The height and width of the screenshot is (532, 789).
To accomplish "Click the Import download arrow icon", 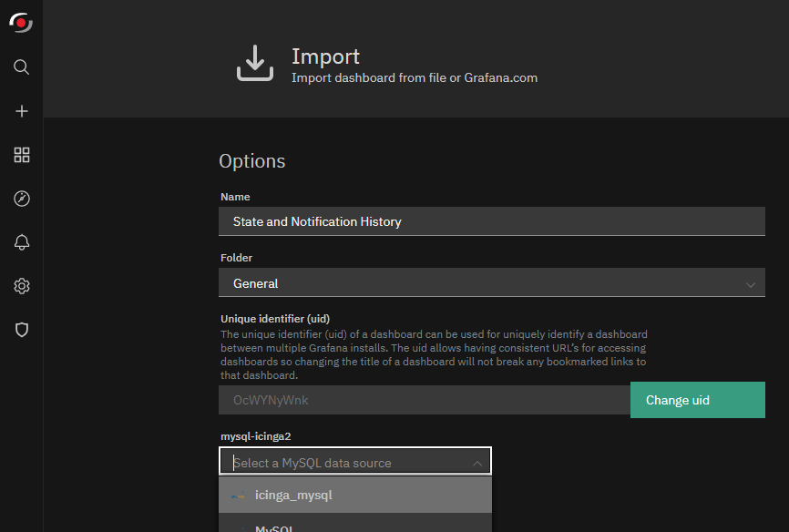I will (x=255, y=63).
